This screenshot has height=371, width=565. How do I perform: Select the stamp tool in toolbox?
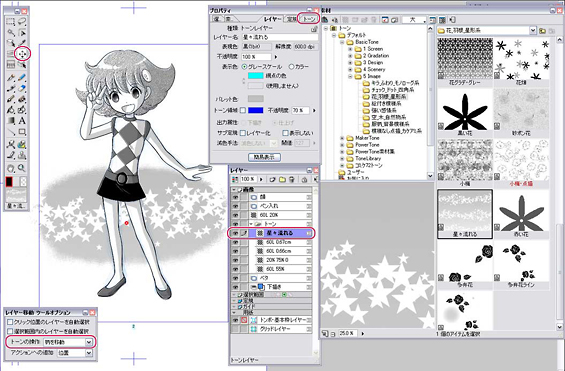(22, 156)
